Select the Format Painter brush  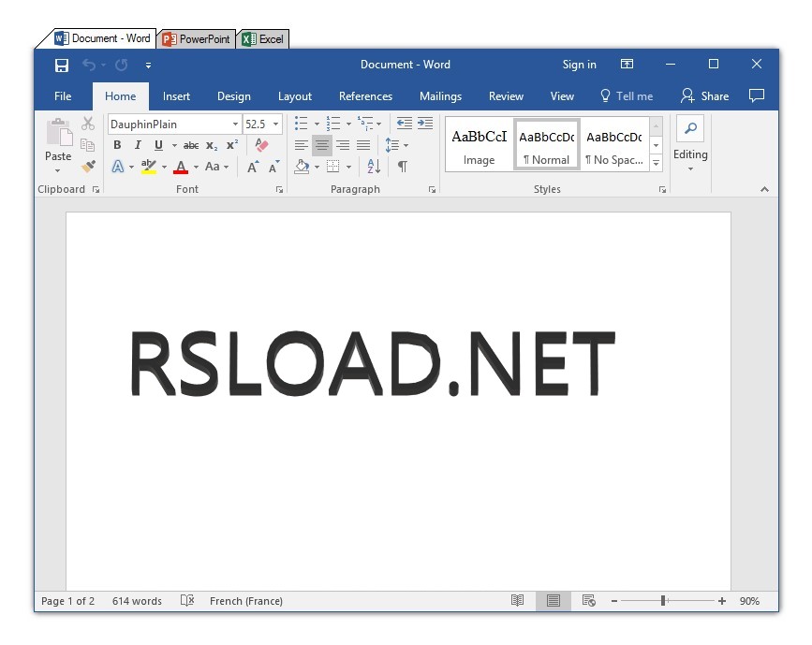(x=88, y=167)
